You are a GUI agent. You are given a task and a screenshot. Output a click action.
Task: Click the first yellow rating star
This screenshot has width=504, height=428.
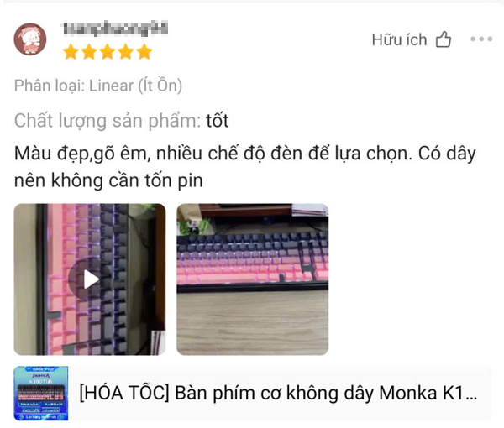coord(71,52)
